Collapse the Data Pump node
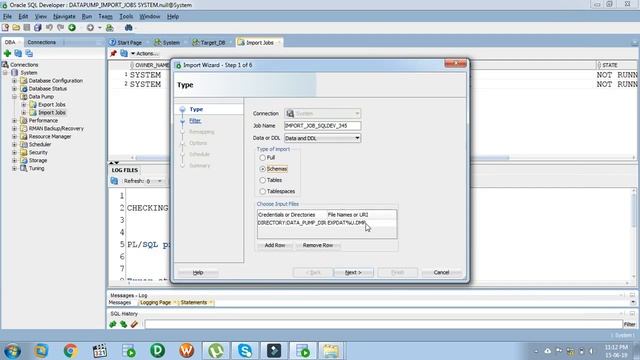Image resolution: width=640 pixels, height=360 pixels. click(15, 97)
